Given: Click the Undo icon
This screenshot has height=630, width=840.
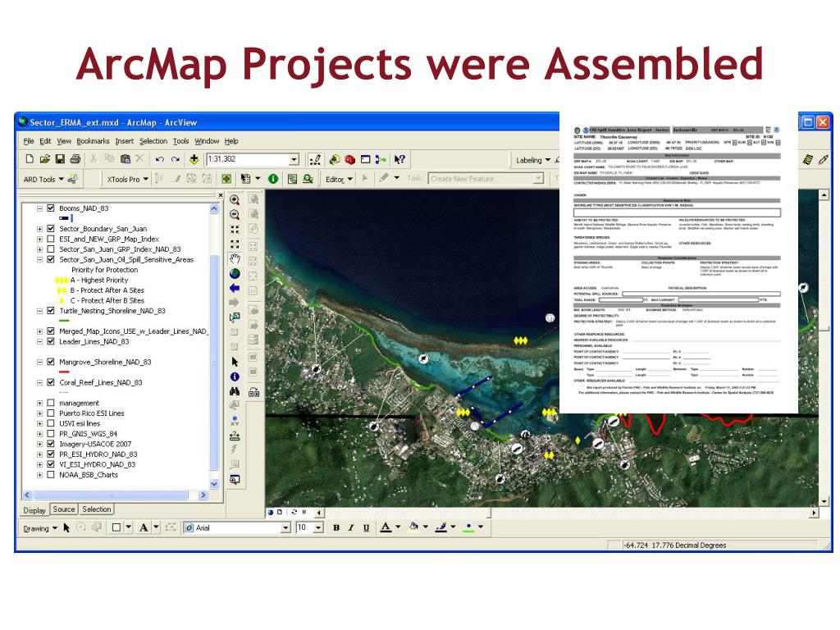Looking at the screenshot, I should coord(160,159).
